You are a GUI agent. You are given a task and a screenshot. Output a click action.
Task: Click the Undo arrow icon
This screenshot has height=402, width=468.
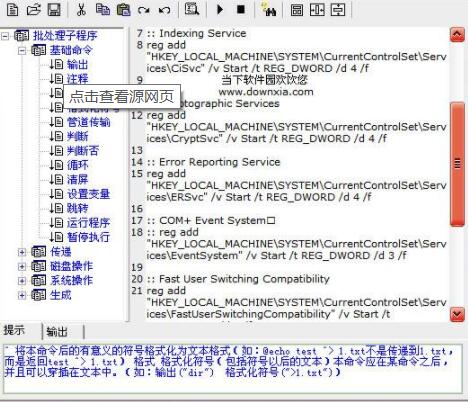tap(165, 10)
